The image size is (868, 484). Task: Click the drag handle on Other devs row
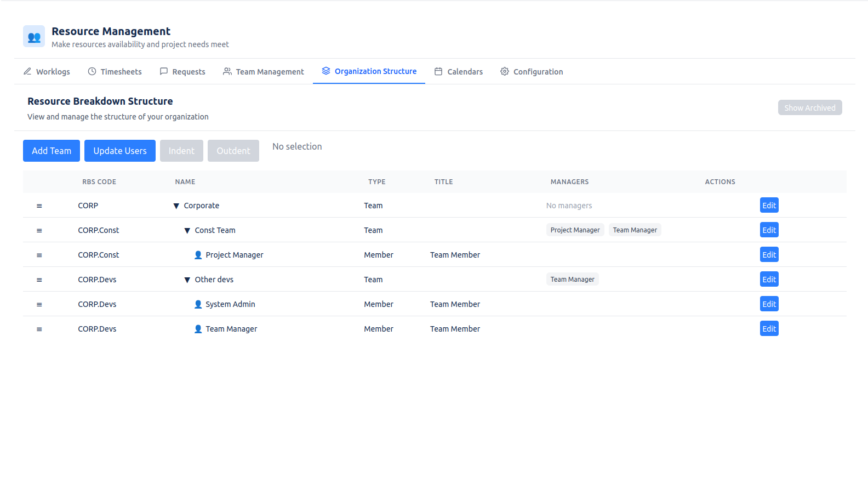39,280
